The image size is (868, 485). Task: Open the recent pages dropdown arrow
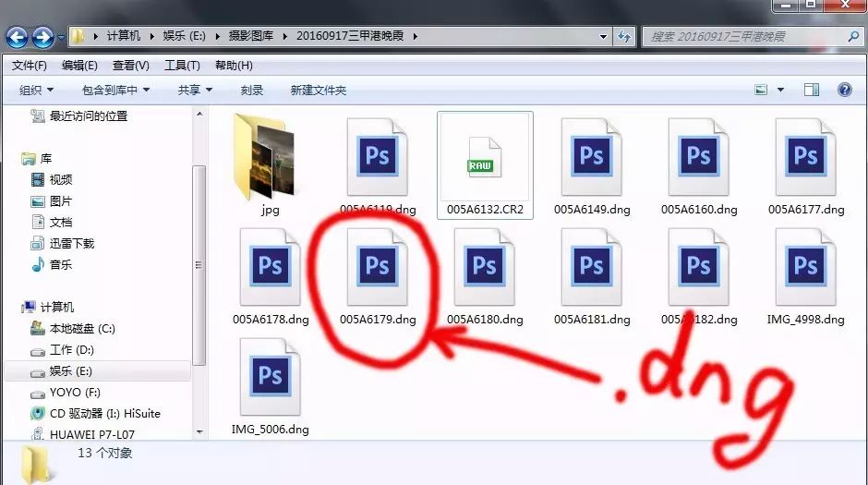pos(61,38)
